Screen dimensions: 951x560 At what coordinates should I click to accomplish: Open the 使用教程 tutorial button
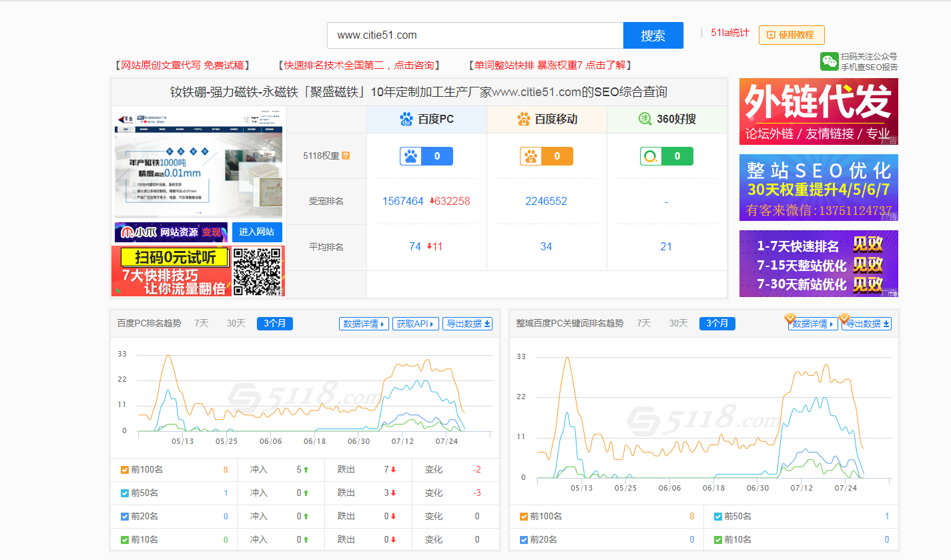coord(791,35)
